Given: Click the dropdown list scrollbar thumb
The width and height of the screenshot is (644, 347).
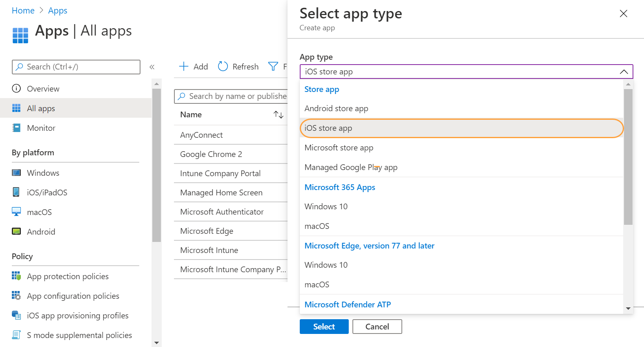Looking at the screenshot, I should [x=628, y=157].
